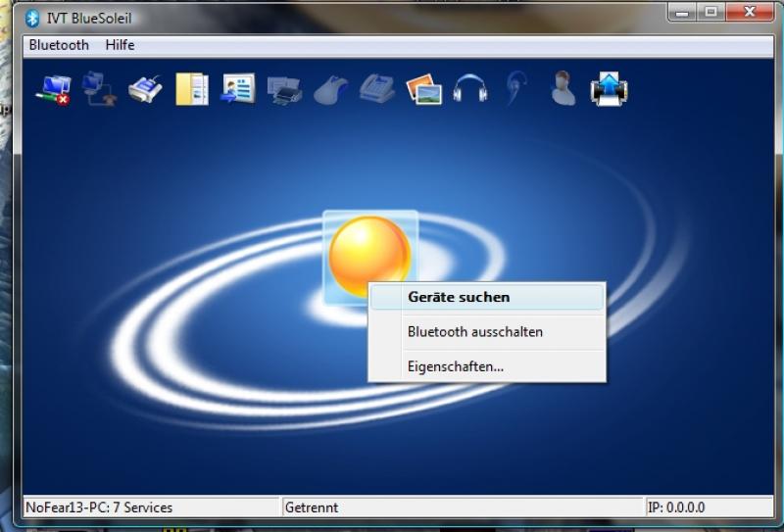The height and width of the screenshot is (532, 784).
Task: Select the person with headset icon
Action: click(x=563, y=88)
